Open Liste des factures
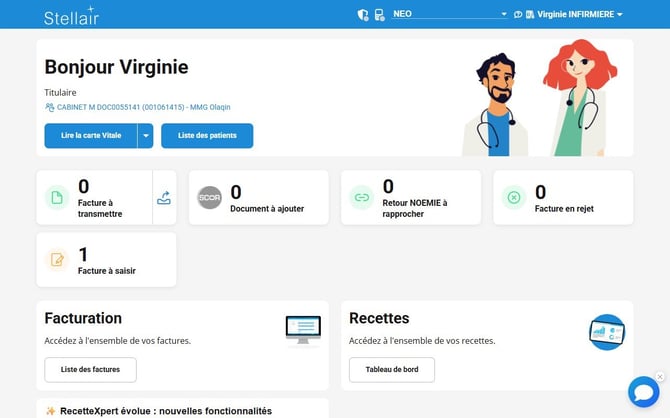The width and height of the screenshot is (670, 418). click(90, 369)
